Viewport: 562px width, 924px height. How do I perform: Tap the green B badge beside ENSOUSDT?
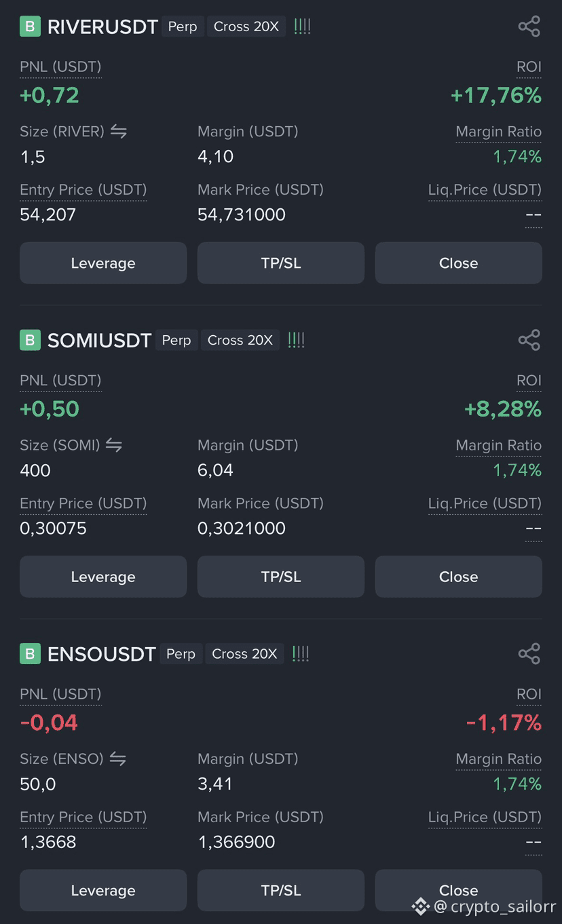(x=30, y=653)
